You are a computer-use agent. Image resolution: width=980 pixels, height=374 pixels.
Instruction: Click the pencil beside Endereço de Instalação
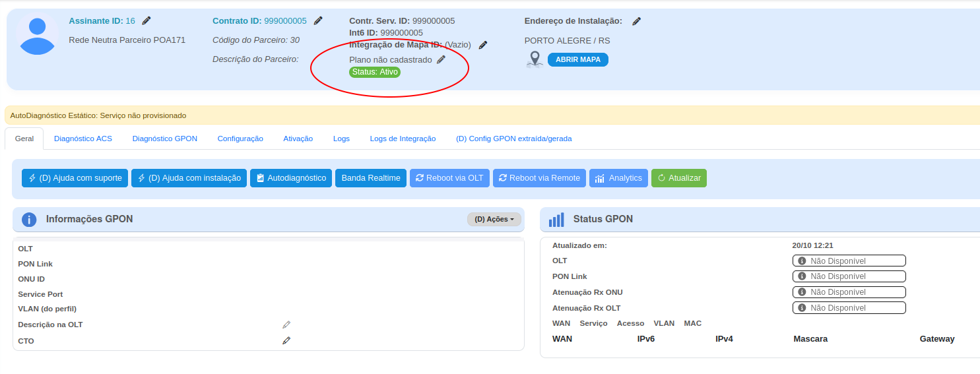pyautogui.click(x=636, y=21)
